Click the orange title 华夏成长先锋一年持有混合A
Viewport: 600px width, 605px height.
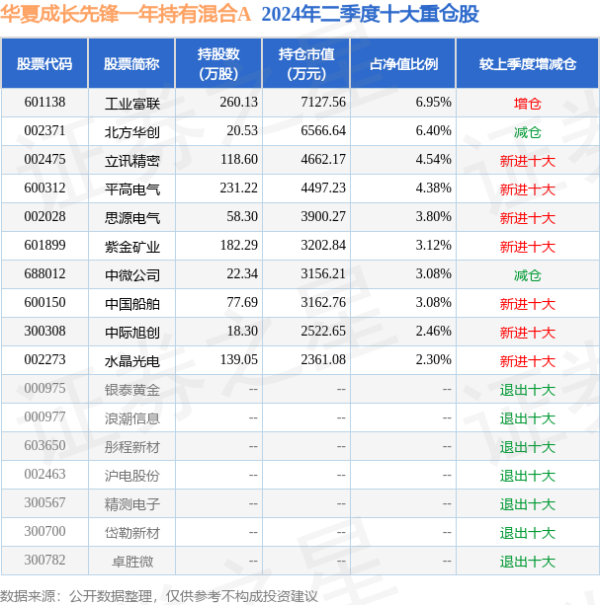tap(125, 14)
